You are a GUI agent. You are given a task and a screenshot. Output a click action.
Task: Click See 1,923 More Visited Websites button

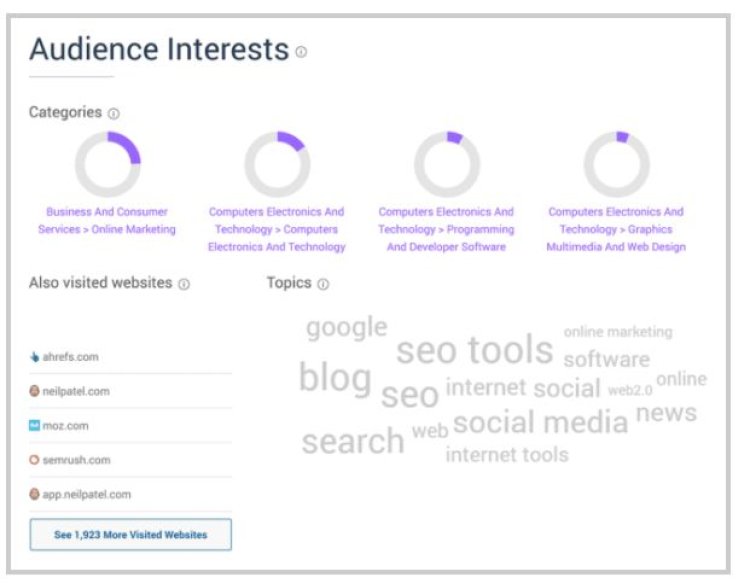point(131,534)
